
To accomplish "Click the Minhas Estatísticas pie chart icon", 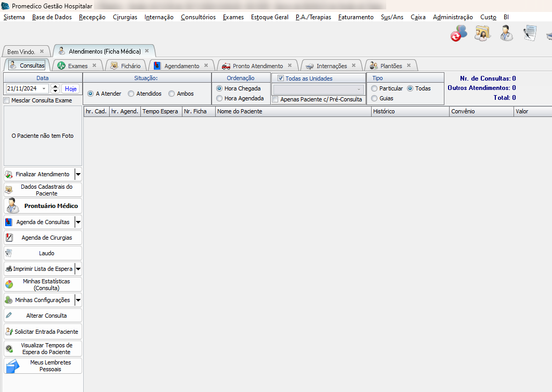I will [x=9, y=284].
